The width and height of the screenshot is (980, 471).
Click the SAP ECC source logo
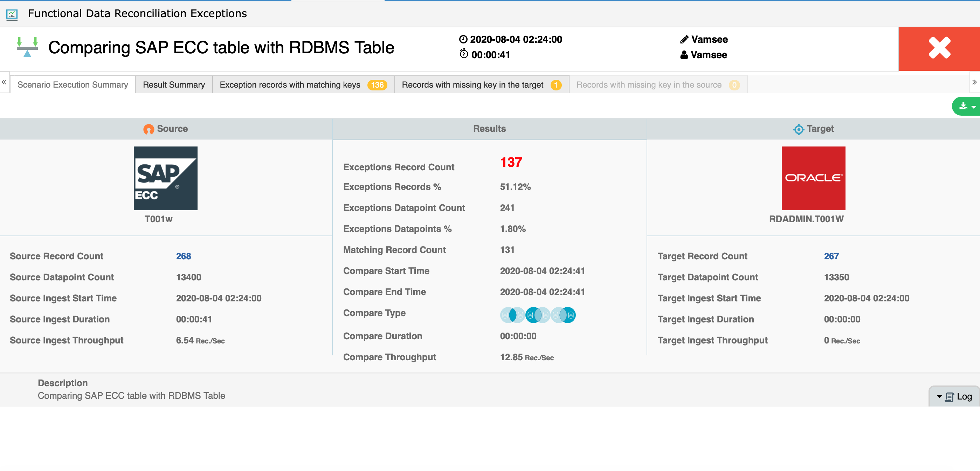(165, 178)
